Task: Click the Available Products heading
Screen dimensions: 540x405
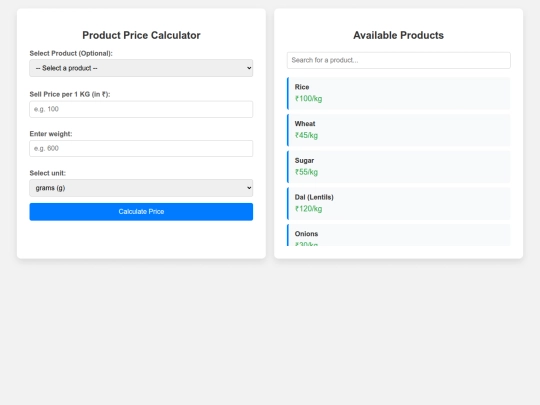Action: (x=398, y=35)
